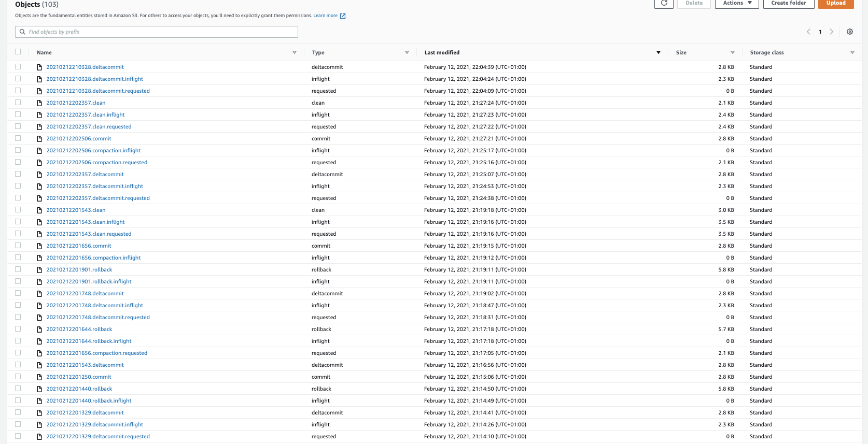Sort by Storage class column arrow
The image size is (868, 444).
tap(852, 52)
